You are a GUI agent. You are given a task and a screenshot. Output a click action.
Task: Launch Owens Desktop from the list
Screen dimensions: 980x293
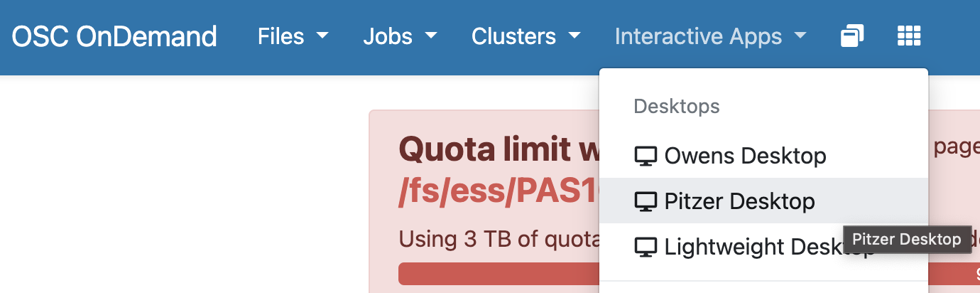764,155
